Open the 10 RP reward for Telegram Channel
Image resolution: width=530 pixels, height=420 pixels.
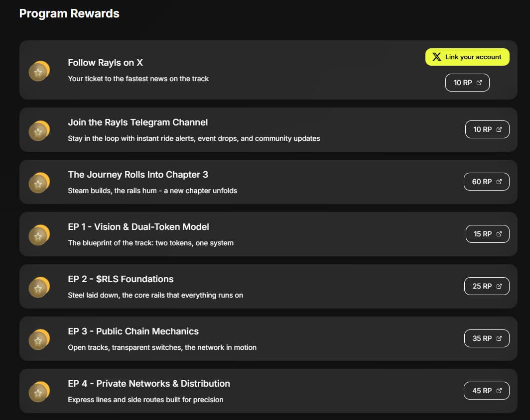[x=487, y=129]
